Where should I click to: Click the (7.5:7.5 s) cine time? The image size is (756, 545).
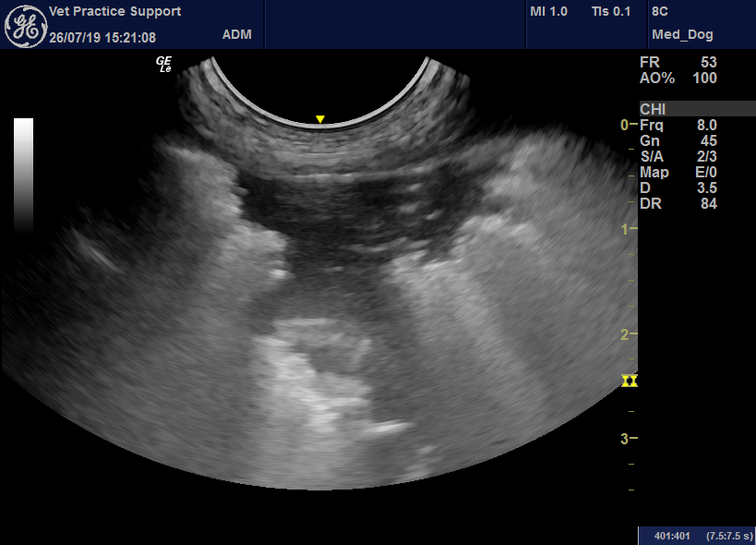(x=729, y=537)
